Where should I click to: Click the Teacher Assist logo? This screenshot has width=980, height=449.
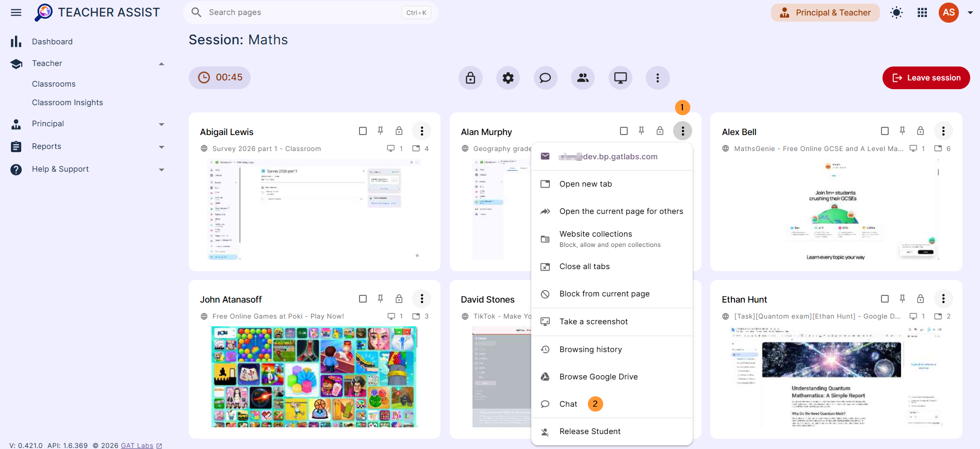[97, 12]
